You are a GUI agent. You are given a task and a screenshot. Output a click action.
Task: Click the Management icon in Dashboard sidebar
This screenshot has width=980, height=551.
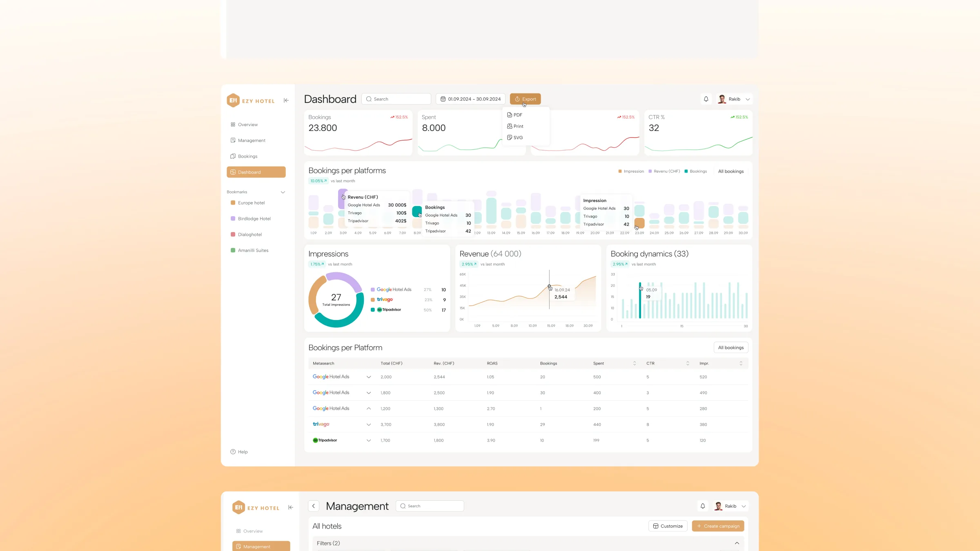(x=233, y=140)
